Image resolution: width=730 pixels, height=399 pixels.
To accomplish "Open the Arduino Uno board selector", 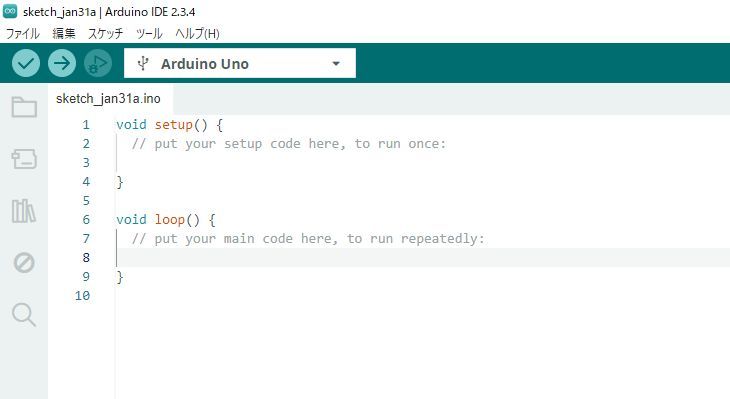I will (x=240, y=63).
